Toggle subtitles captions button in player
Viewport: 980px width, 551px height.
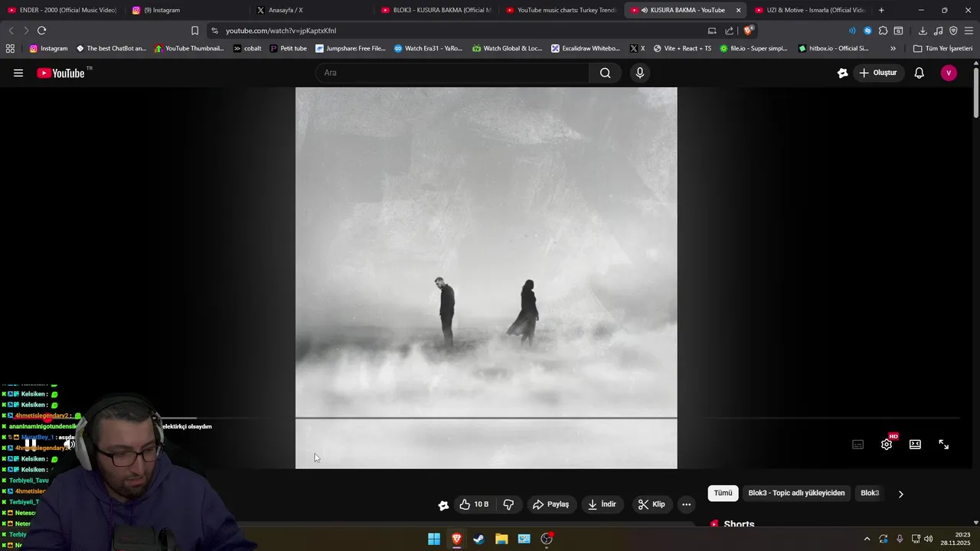pos(858,444)
